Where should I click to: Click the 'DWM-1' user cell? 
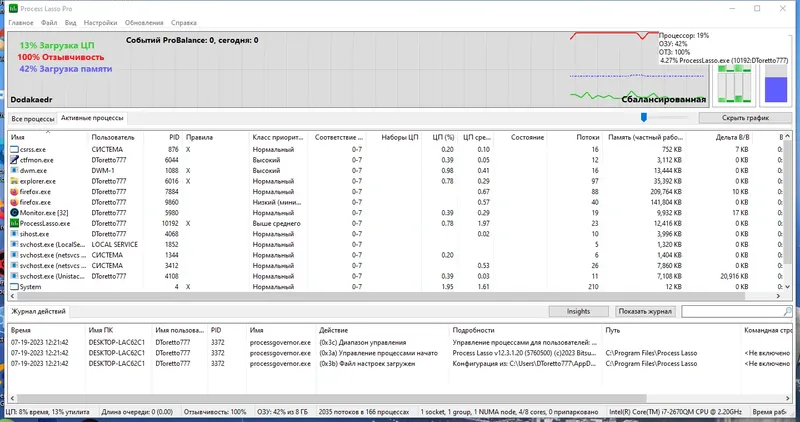click(x=103, y=170)
